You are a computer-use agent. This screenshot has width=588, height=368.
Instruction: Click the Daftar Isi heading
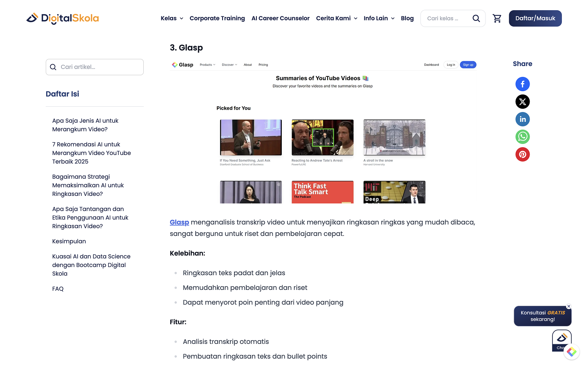pyautogui.click(x=62, y=94)
